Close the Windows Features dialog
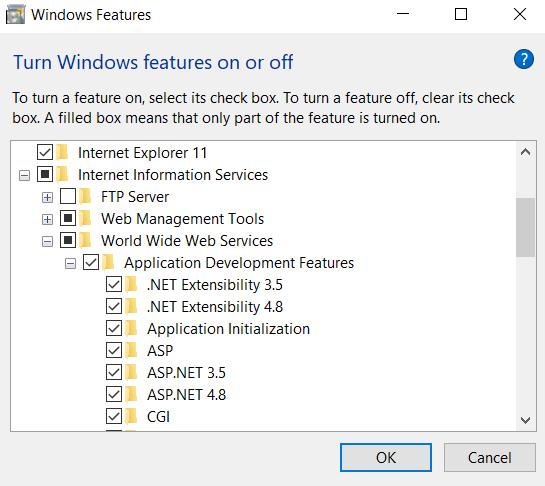545x486 pixels. [520, 14]
